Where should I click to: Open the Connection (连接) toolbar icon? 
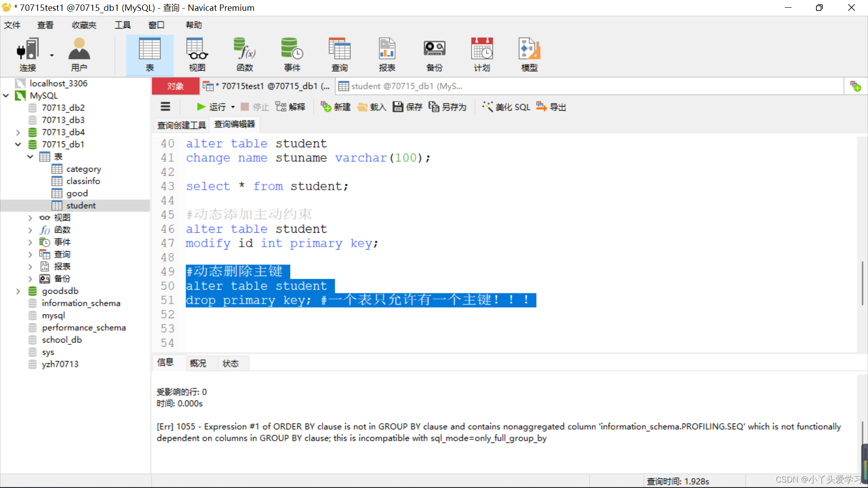coord(28,55)
